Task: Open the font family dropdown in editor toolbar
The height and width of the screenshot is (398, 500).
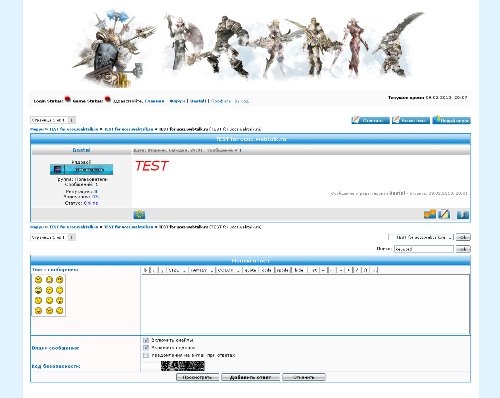Action: click(x=202, y=270)
